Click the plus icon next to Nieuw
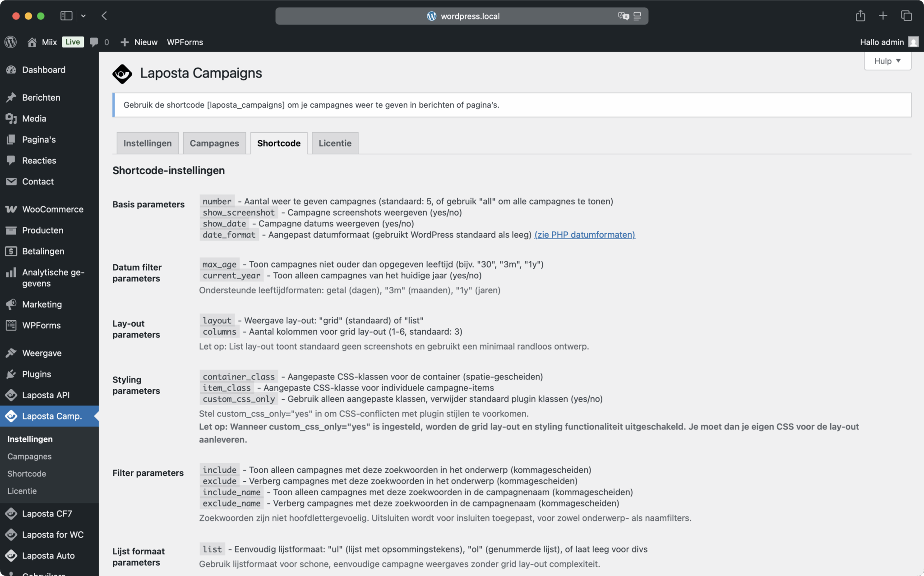 click(125, 42)
